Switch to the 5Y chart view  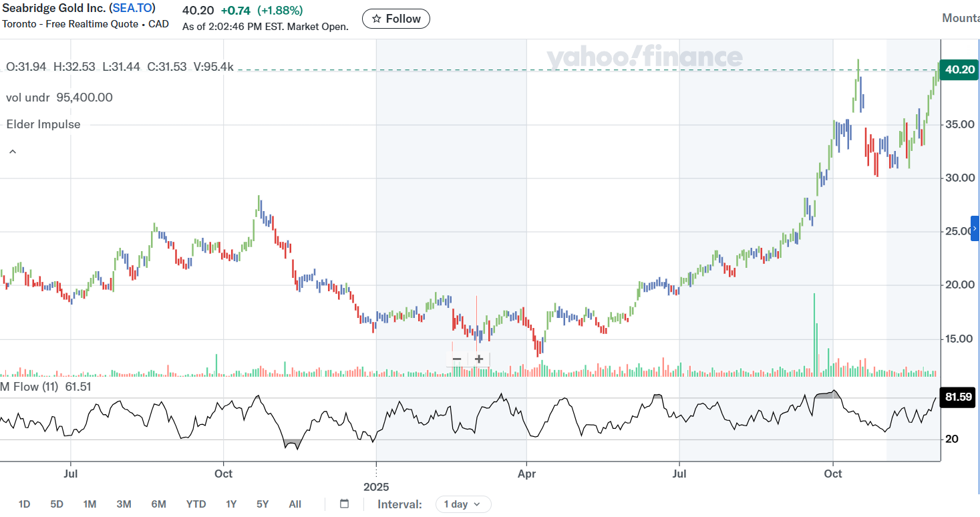[261, 504]
